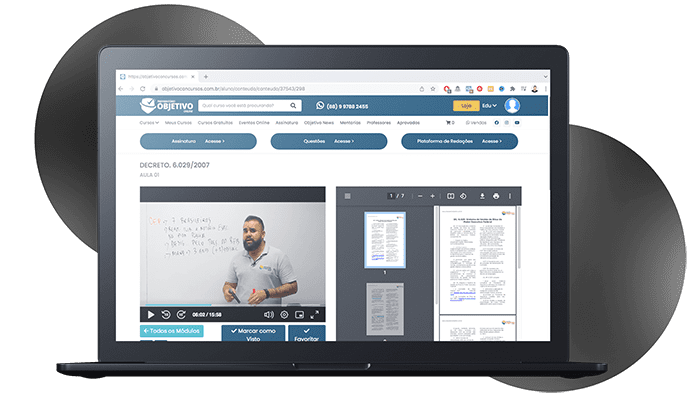This screenshot has width=700, height=394.
Task: Open video settings gear icon
Action: pyautogui.click(x=284, y=315)
